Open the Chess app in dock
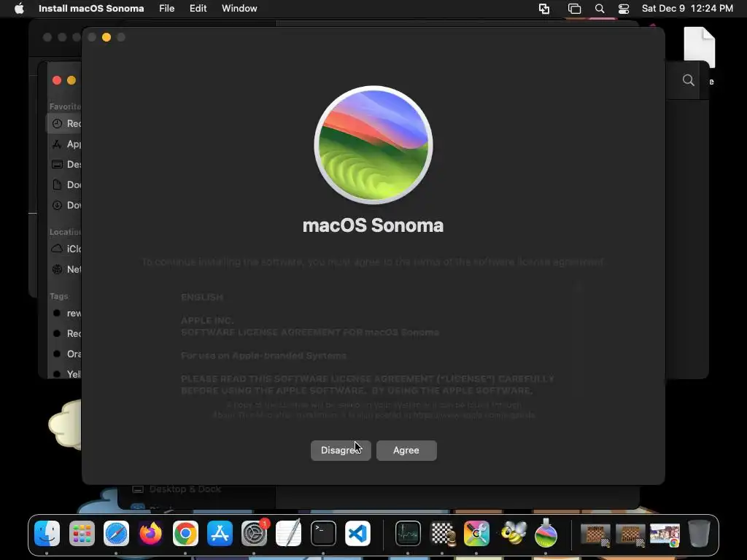Viewport: 747px width, 560px height. 443,533
